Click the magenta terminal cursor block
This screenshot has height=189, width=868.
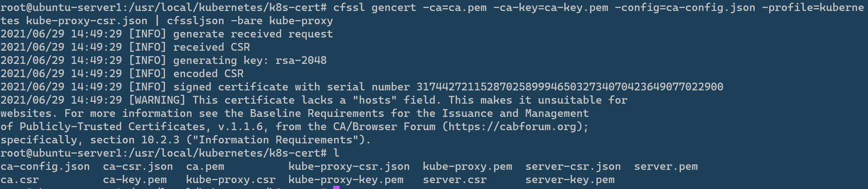(x=336, y=187)
